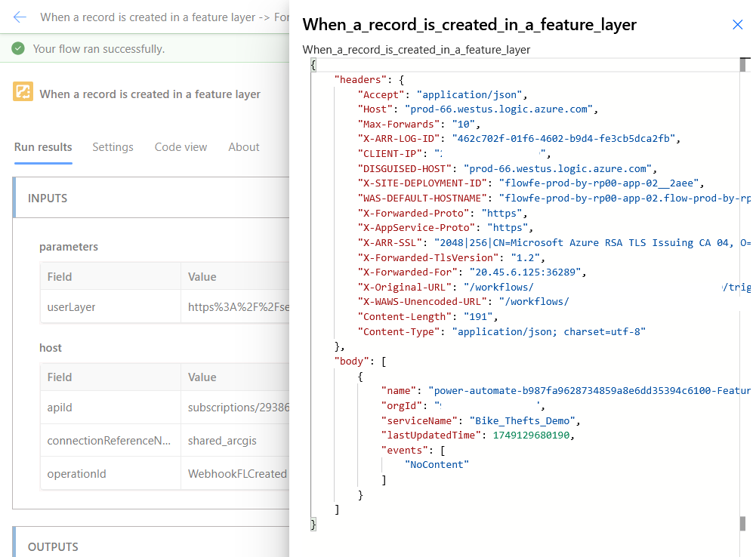Click the shared_arcgis connection value

coord(222,440)
